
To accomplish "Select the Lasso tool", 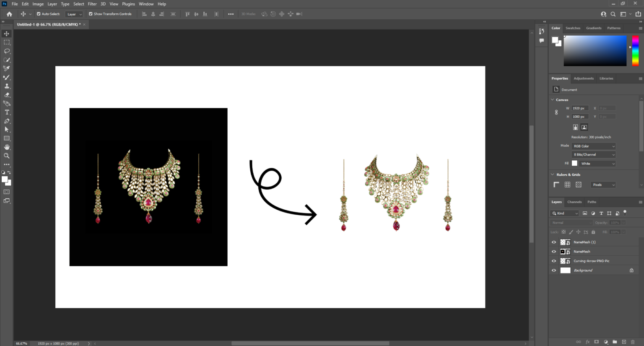I will click(x=6, y=51).
